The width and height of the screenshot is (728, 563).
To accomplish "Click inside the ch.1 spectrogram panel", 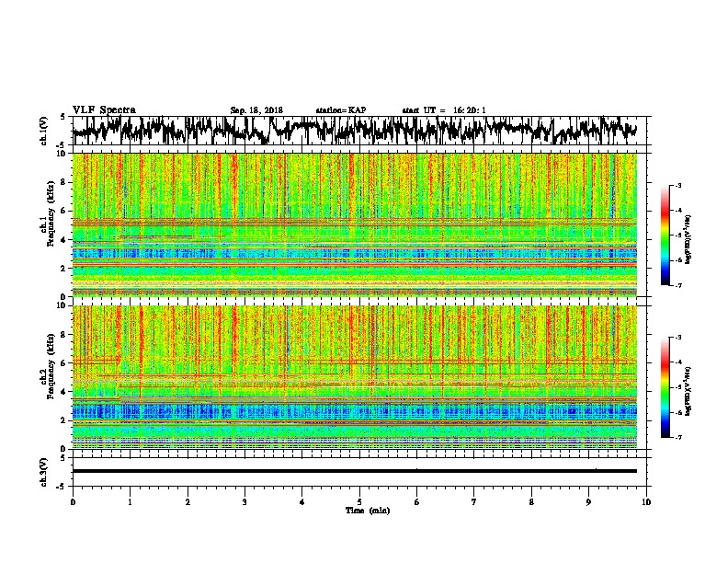I will (x=355, y=224).
